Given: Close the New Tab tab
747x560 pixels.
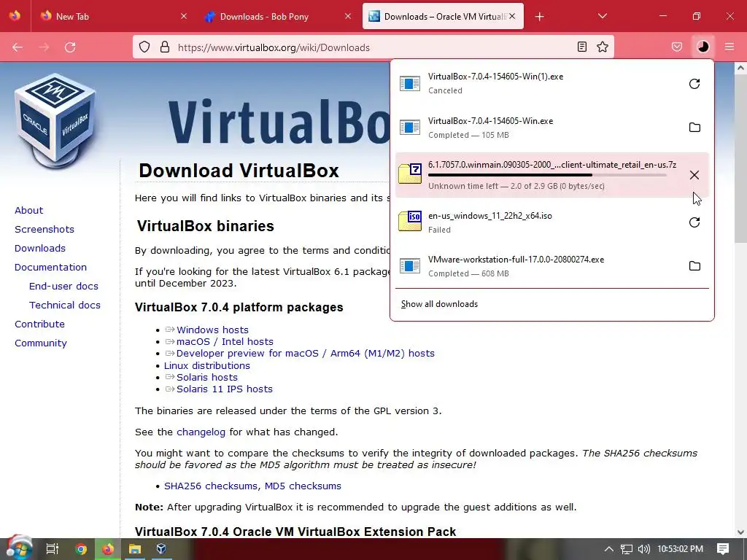Looking at the screenshot, I should (x=183, y=16).
